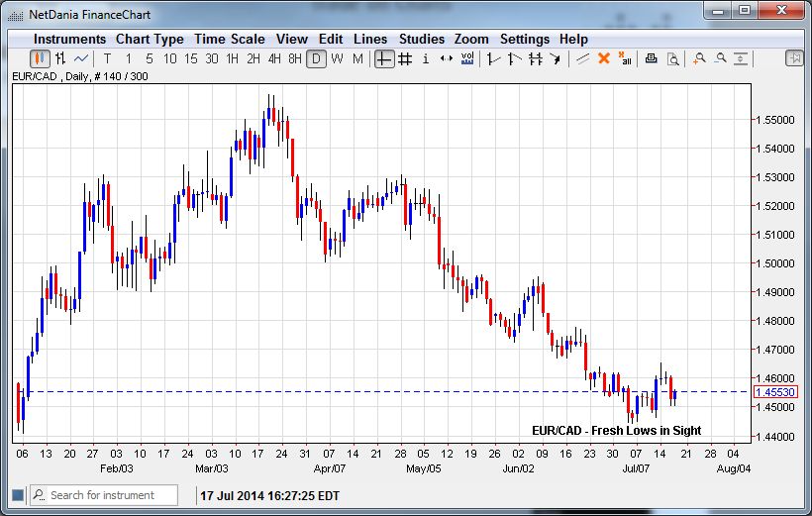Switch to OHLC bar chart icon
This screenshot has width=812, height=516.
point(60,59)
